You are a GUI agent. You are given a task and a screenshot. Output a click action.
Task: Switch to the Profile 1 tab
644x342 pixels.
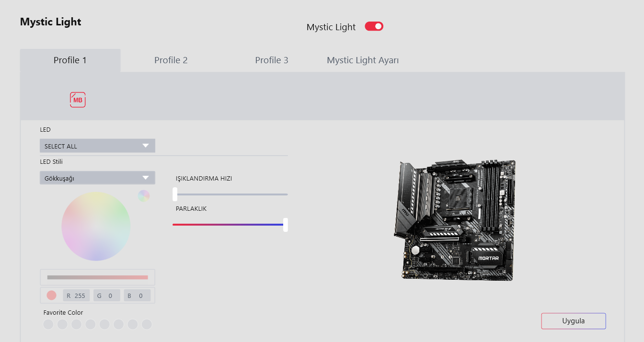70,60
